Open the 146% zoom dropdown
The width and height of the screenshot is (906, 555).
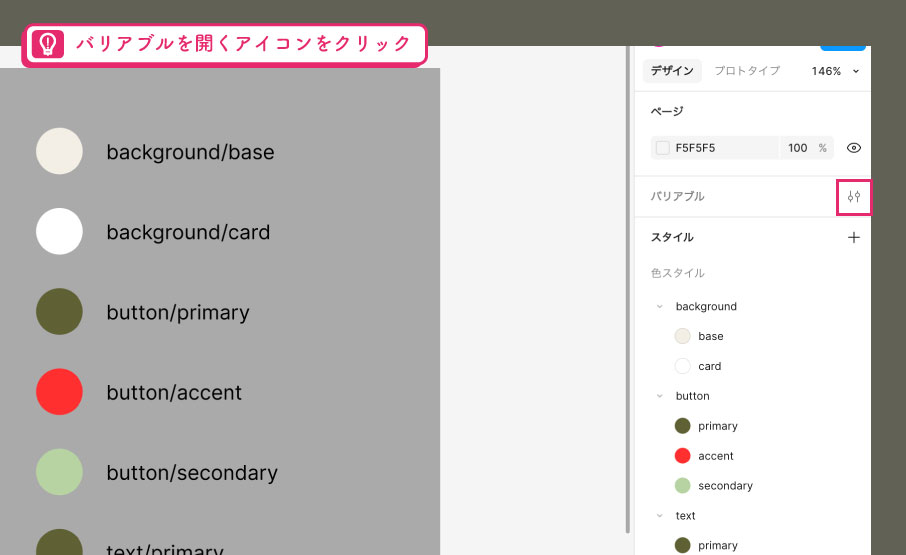[835, 71]
